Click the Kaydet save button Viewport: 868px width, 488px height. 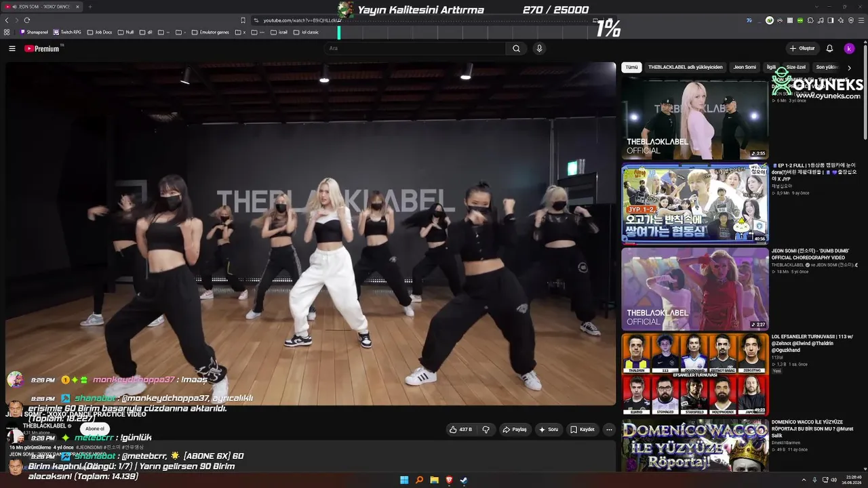(x=583, y=429)
